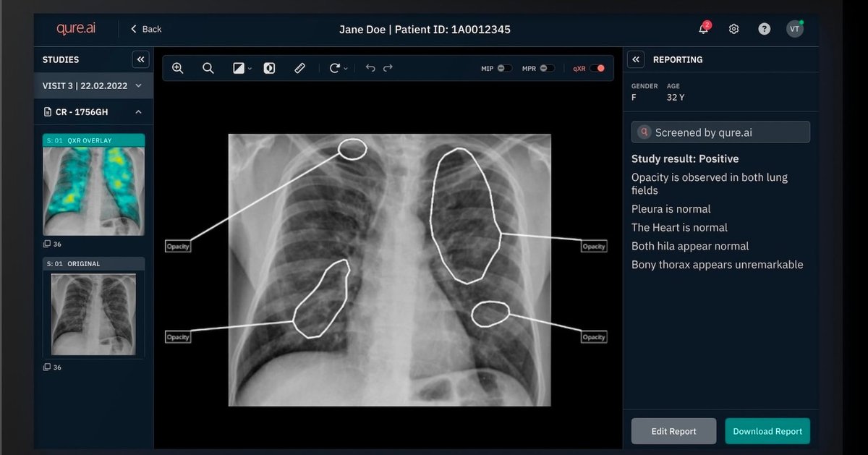Redo the last viewer action

[x=388, y=67]
